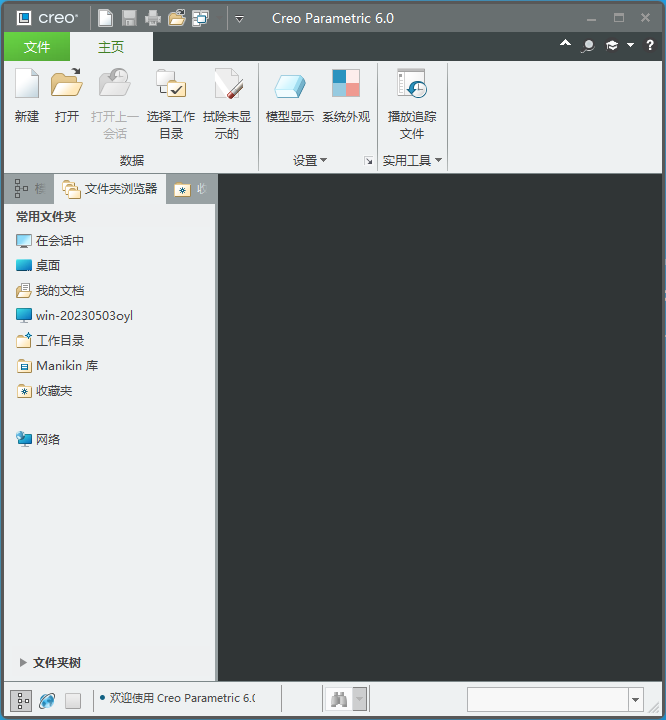Open the learning connector graduation cap icon

click(x=612, y=45)
